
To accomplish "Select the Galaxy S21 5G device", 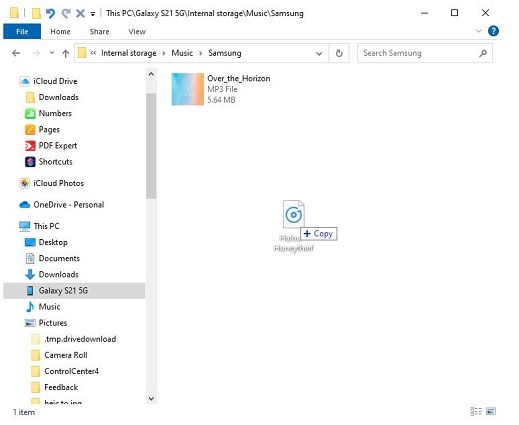I will point(63,291).
